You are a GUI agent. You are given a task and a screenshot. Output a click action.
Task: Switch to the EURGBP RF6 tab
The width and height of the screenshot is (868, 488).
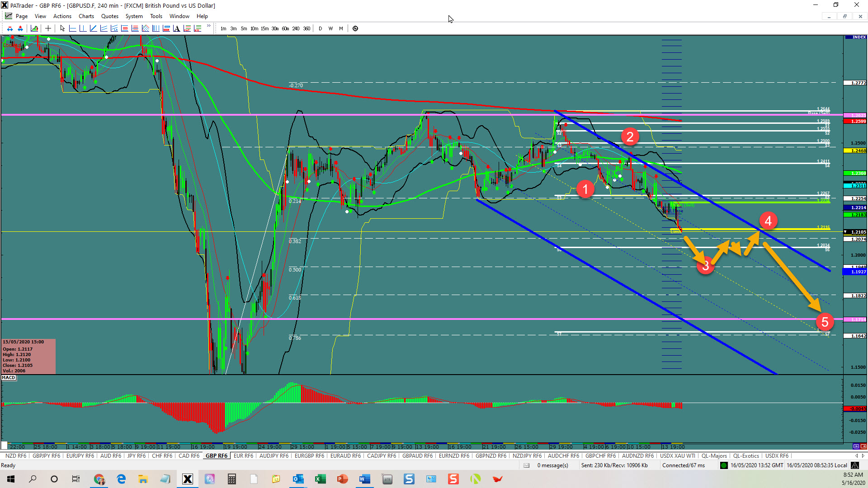[310, 456]
